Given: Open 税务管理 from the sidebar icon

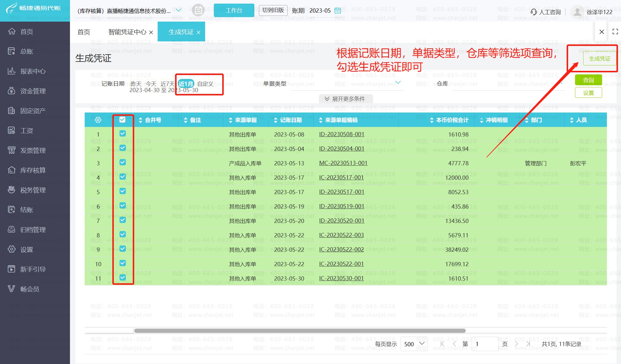Looking at the screenshot, I should pos(11,190).
